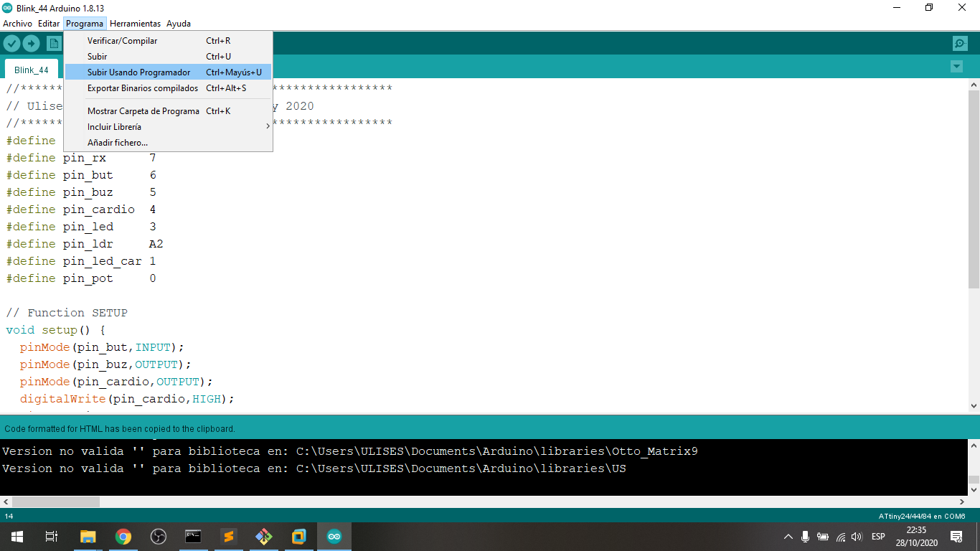Choose Añadir fichero... menu entry
This screenshot has width=980, height=551.
(169, 143)
